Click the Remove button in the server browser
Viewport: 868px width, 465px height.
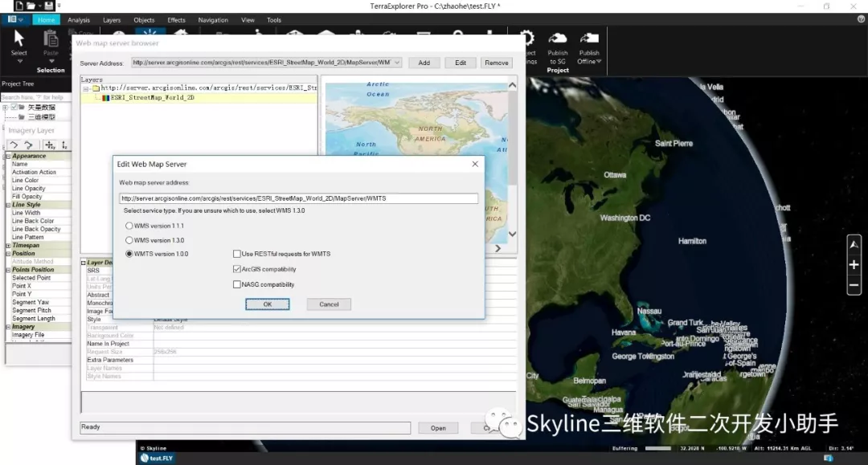pyautogui.click(x=496, y=62)
